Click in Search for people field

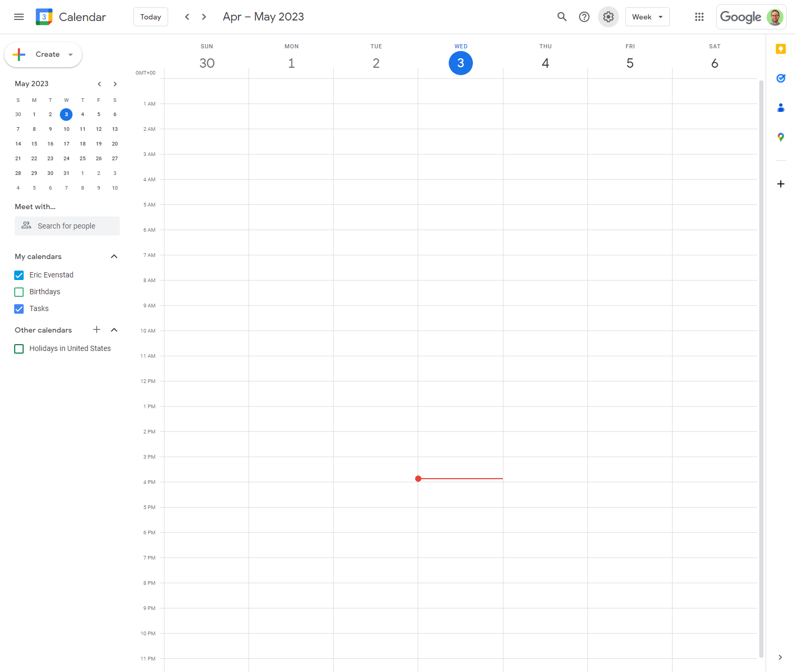coord(67,226)
